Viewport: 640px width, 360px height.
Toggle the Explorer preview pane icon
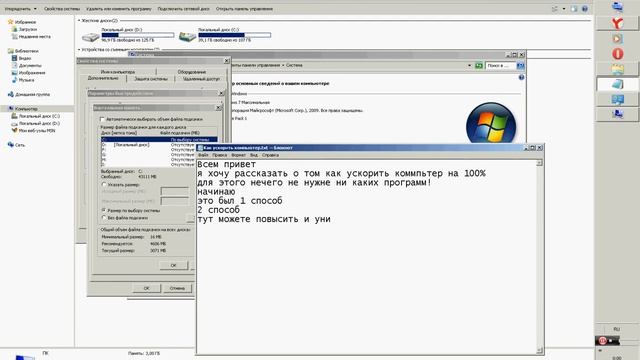click(574, 9)
